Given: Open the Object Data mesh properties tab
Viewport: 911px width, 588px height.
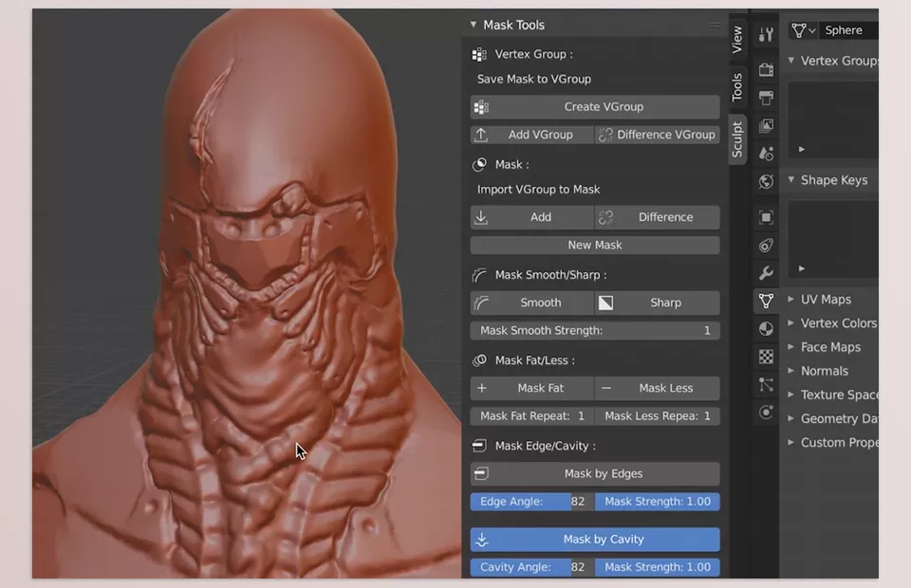Looking at the screenshot, I should pos(766,301).
